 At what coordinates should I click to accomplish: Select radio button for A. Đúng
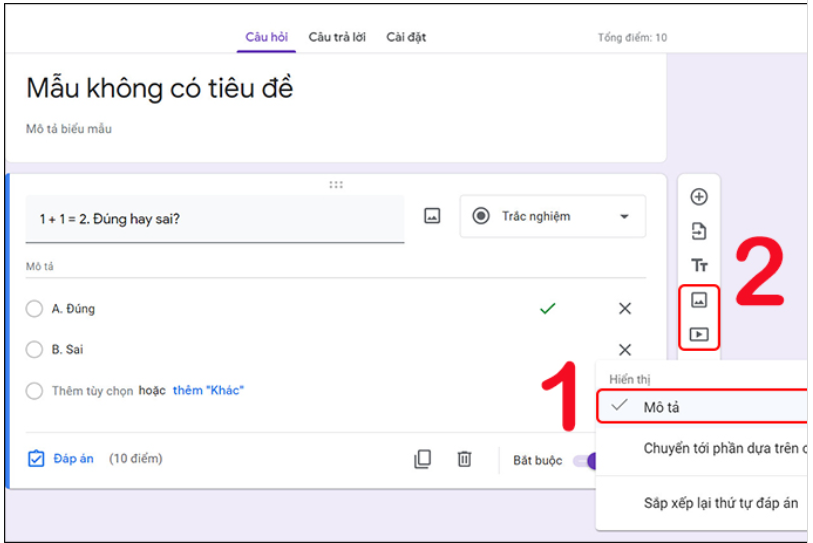(34, 309)
